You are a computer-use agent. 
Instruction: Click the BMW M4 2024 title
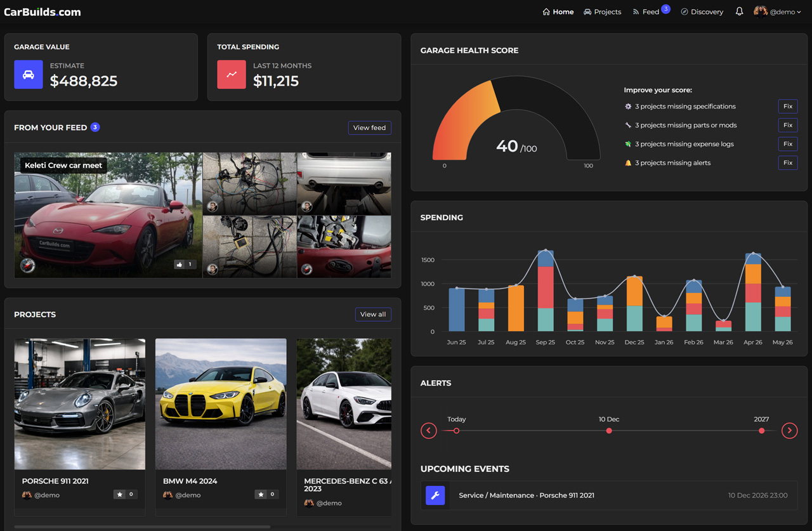(190, 481)
